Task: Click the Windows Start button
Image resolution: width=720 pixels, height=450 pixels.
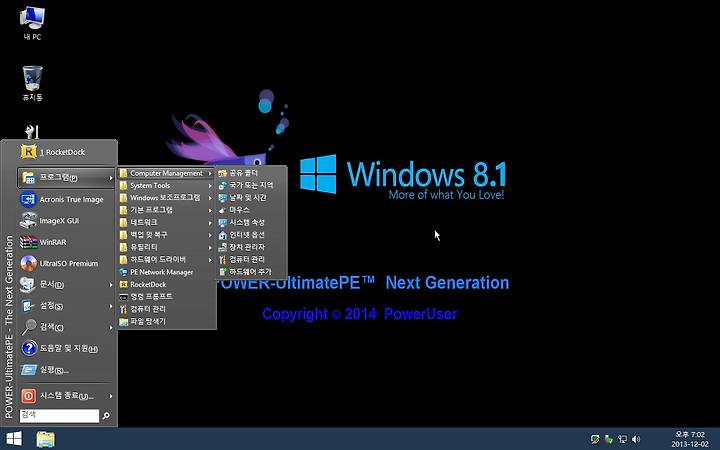Action: (x=14, y=439)
